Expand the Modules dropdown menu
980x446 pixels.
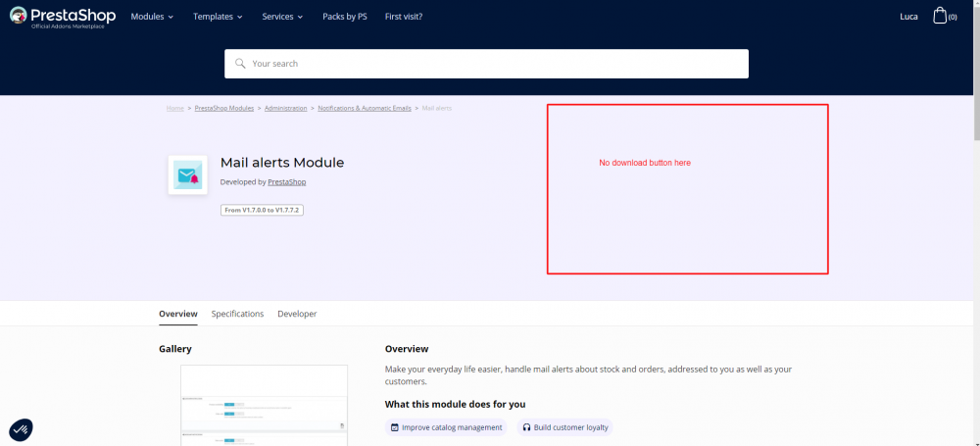[152, 17]
